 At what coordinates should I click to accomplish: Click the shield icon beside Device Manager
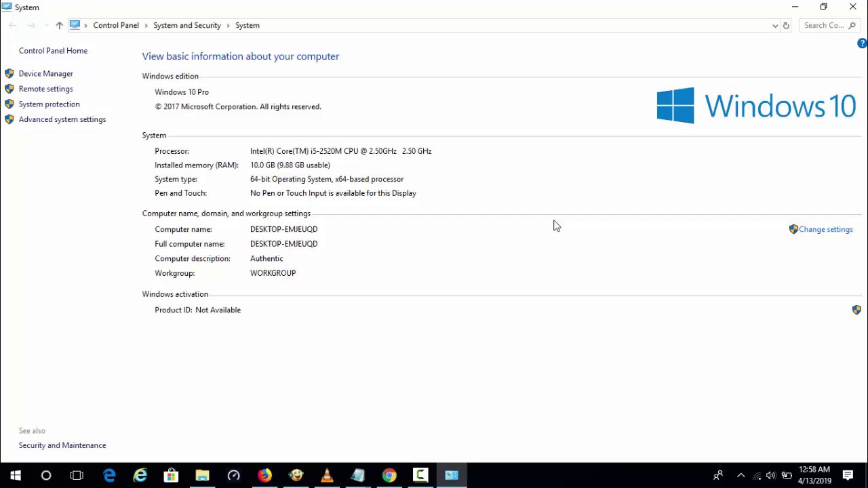pyautogui.click(x=9, y=73)
